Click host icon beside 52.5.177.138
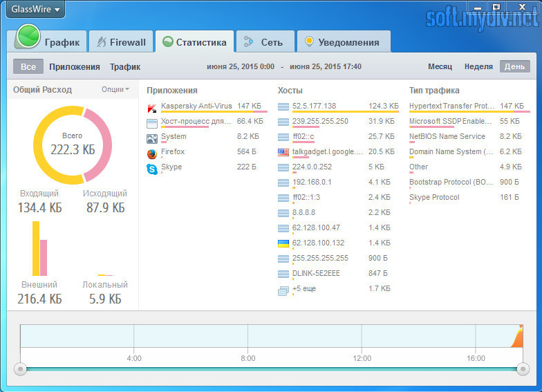The image size is (542, 392). pyautogui.click(x=283, y=106)
